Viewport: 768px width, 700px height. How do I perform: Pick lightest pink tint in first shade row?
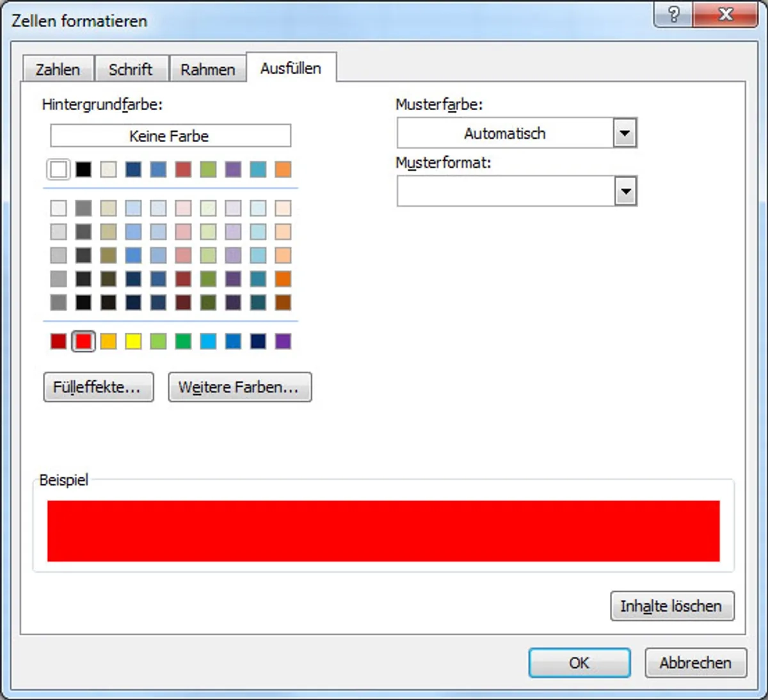tap(183, 208)
